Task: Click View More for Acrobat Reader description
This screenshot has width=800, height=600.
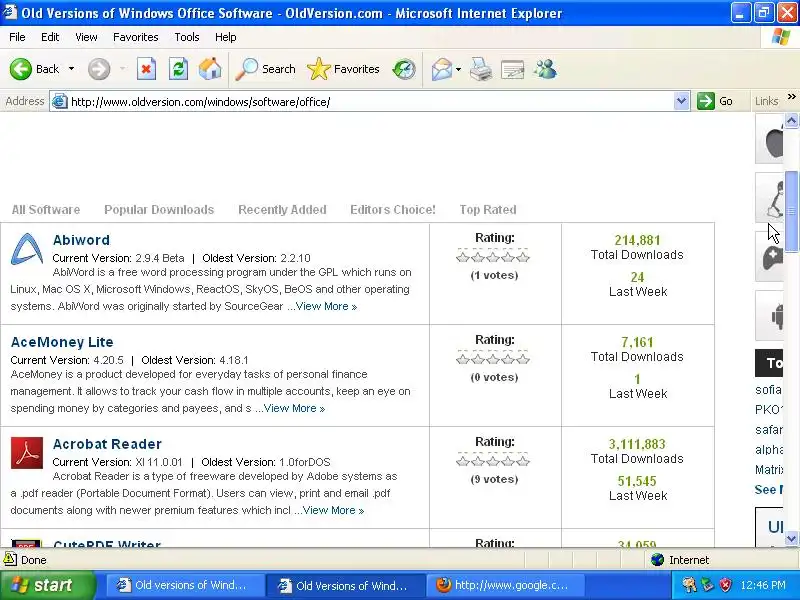Action: click(334, 510)
